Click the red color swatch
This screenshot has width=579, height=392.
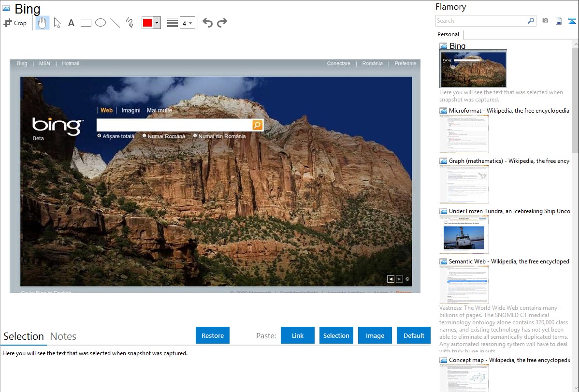click(x=147, y=23)
